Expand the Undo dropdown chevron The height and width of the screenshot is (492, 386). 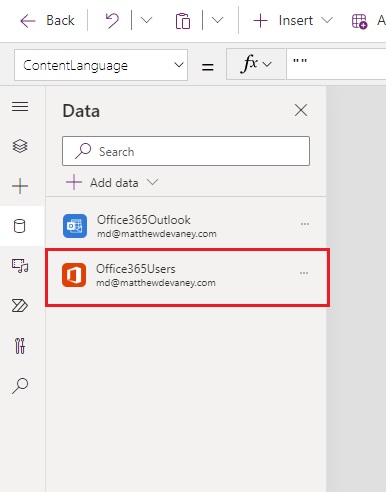tap(146, 20)
